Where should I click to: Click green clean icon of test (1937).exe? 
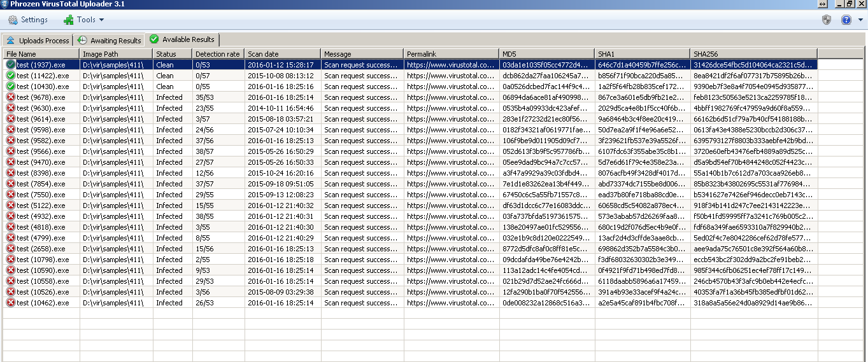(x=10, y=65)
